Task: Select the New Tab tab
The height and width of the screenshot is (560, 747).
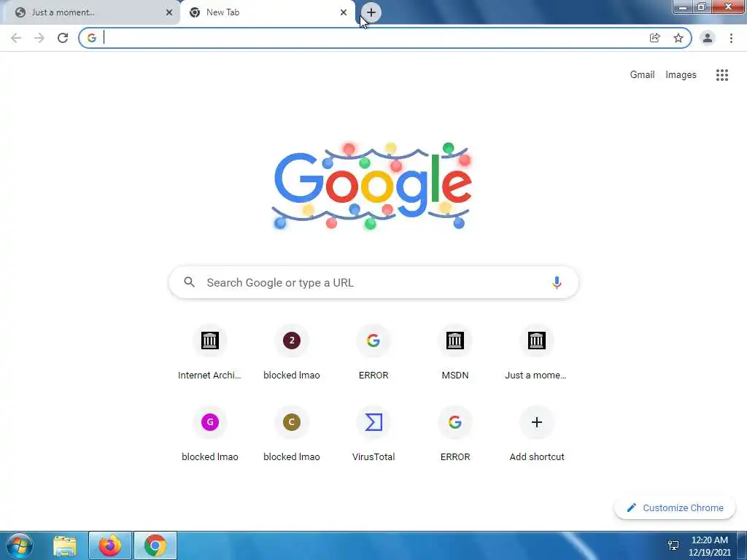Action: (267, 12)
